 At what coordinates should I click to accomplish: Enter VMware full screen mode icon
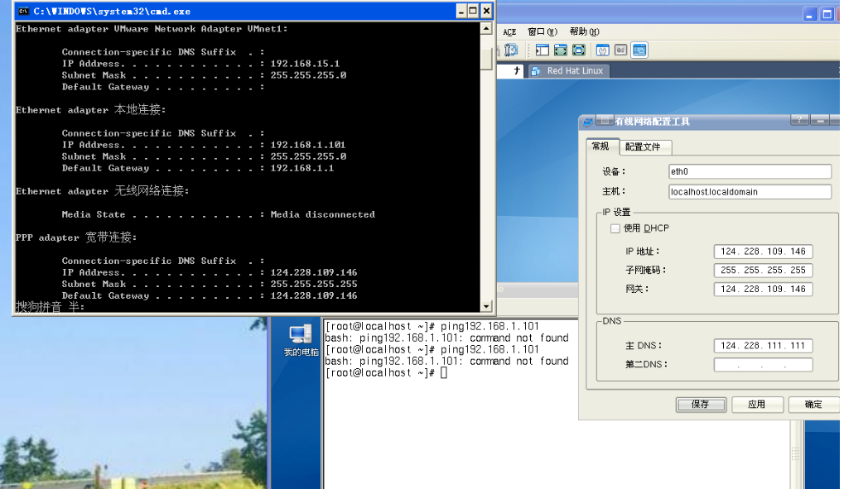coord(579,50)
